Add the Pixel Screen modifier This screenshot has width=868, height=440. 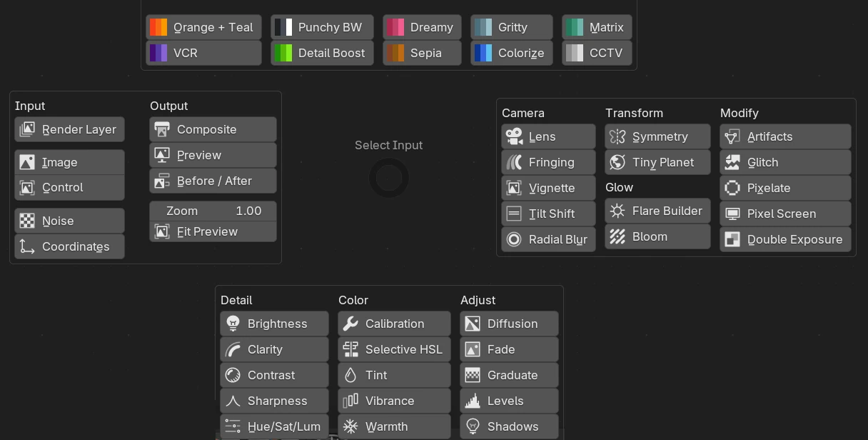click(x=785, y=214)
